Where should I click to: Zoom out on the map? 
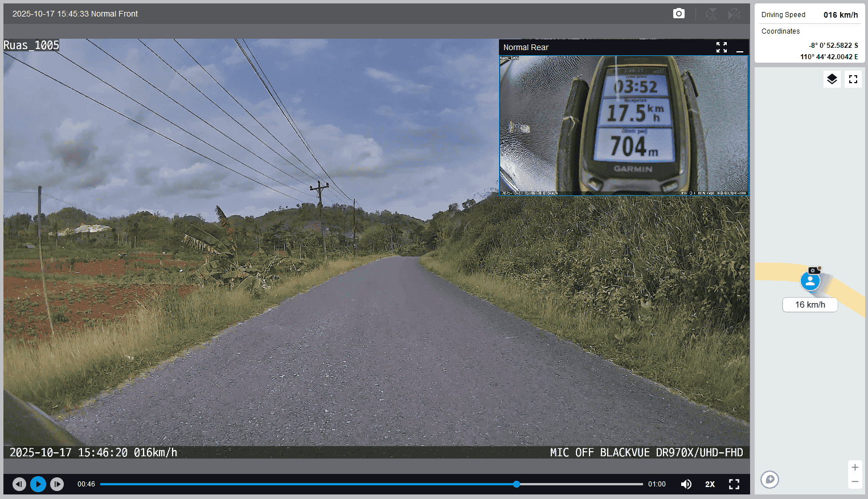855,482
